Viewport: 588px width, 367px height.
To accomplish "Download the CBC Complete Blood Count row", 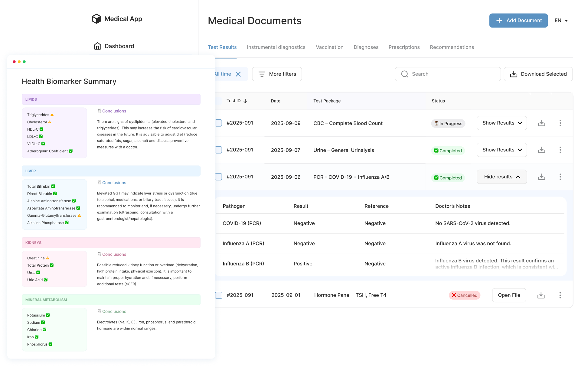I will coord(541,123).
